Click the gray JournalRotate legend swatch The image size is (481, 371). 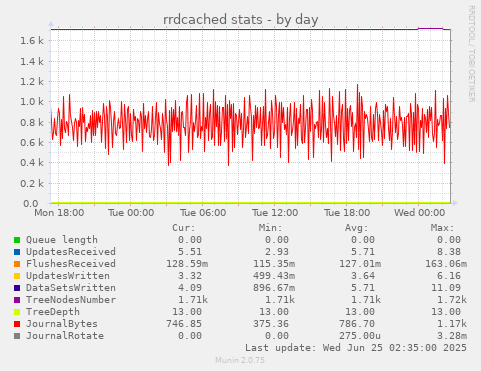coord(17,336)
